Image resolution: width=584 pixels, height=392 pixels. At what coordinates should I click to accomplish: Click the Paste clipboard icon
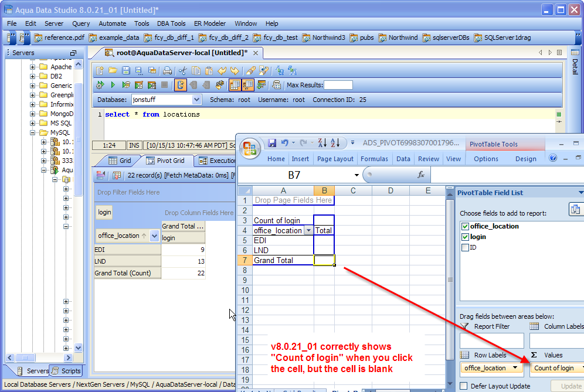[x=209, y=71]
